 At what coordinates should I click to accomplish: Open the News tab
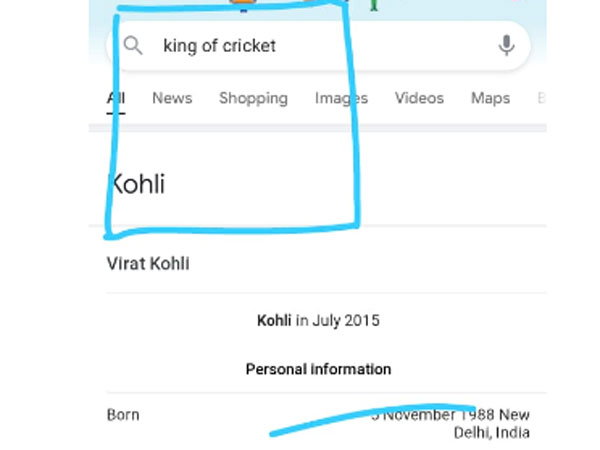172,98
